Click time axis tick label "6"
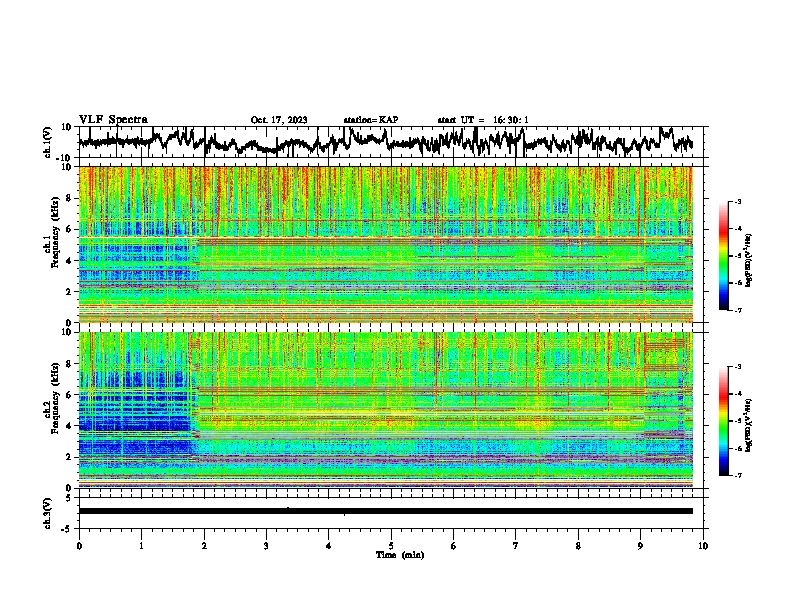This screenshot has width=792, height=612. (453, 546)
